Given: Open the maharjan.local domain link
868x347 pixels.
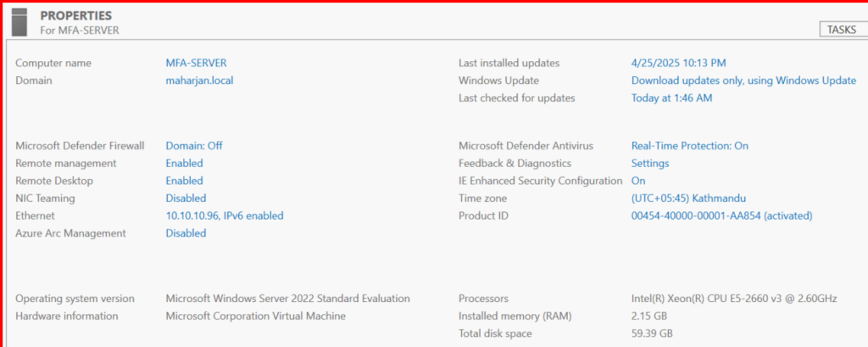Looking at the screenshot, I should (199, 81).
